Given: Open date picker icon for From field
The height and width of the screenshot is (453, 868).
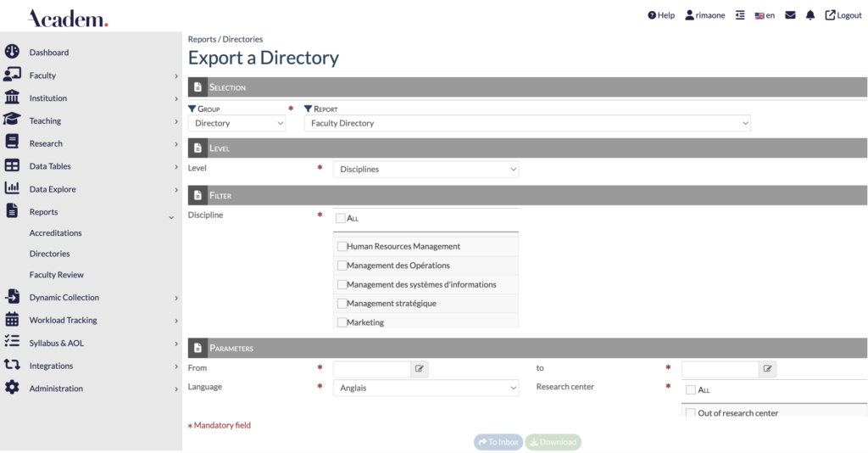Looking at the screenshot, I should [420, 369].
